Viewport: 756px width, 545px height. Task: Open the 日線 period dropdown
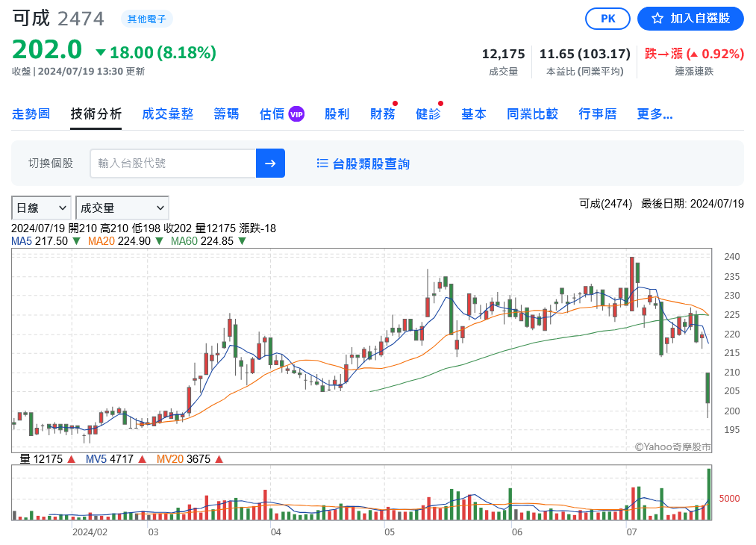[x=41, y=208]
